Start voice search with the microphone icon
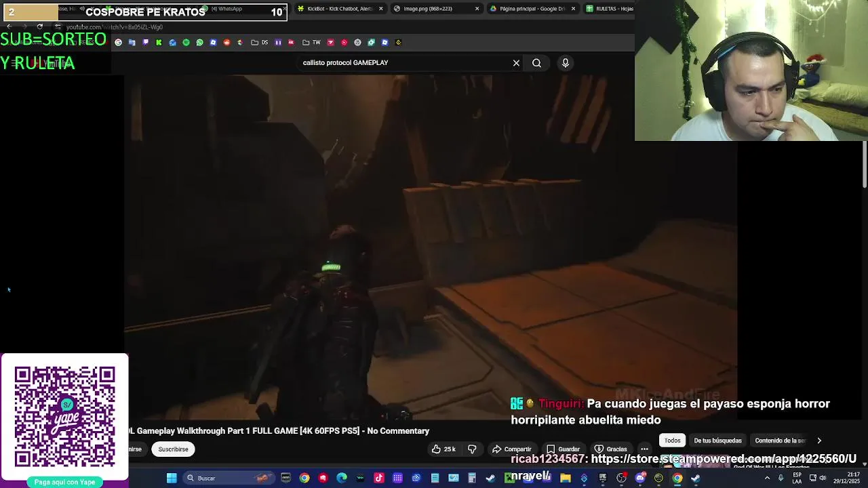 pyautogui.click(x=565, y=63)
